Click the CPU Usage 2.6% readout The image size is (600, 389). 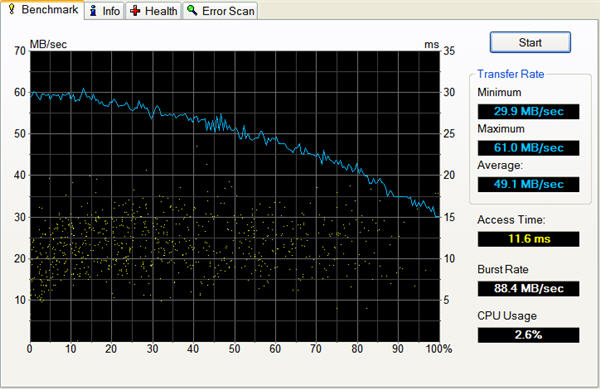[528, 335]
